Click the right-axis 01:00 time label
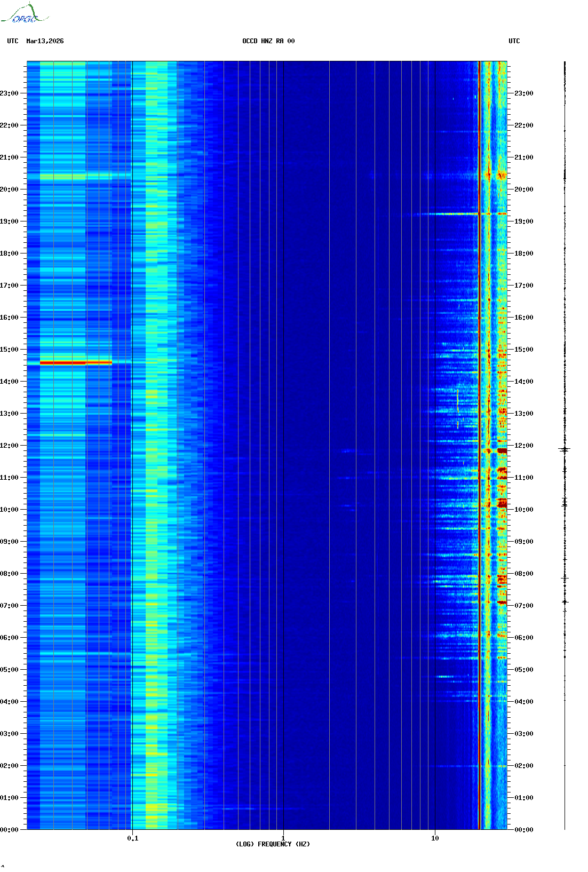Viewport: 588px width, 872px height. tap(524, 798)
